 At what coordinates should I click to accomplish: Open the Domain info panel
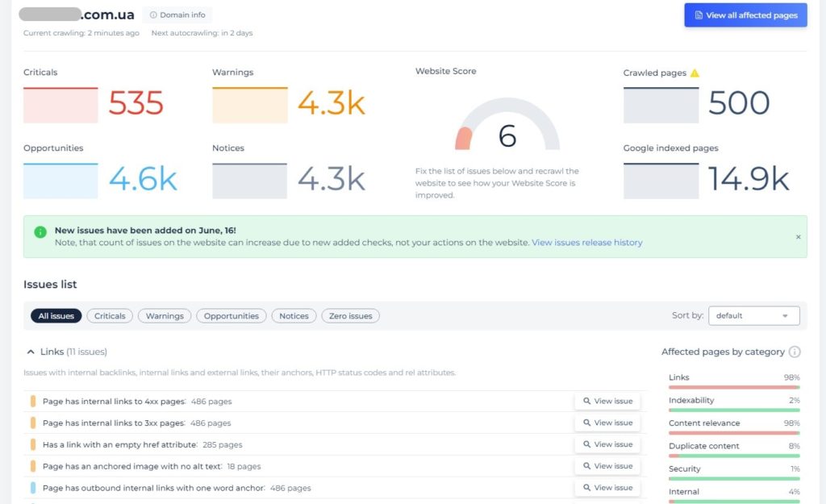[177, 15]
